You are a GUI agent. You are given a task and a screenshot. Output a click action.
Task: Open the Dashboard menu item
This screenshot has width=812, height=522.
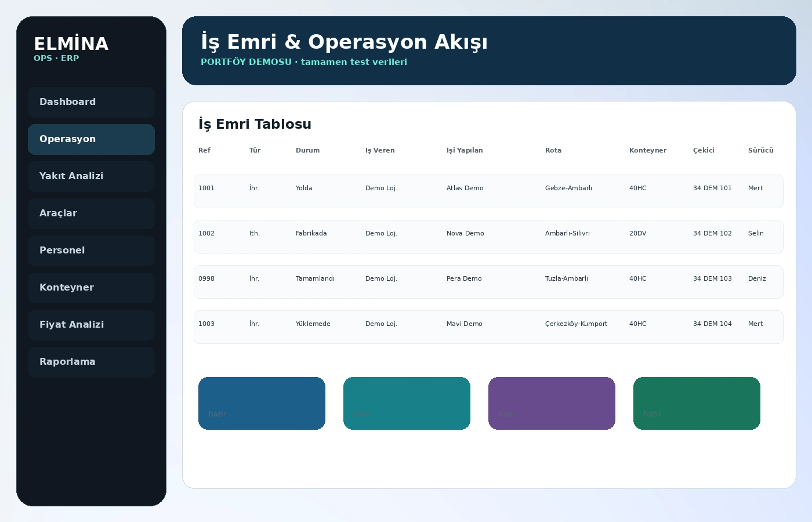(91, 102)
